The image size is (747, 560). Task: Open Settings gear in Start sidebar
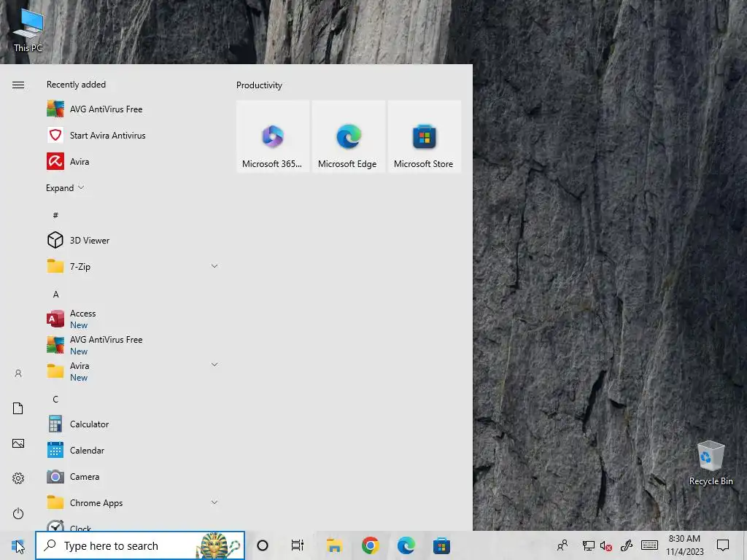pyautogui.click(x=18, y=478)
